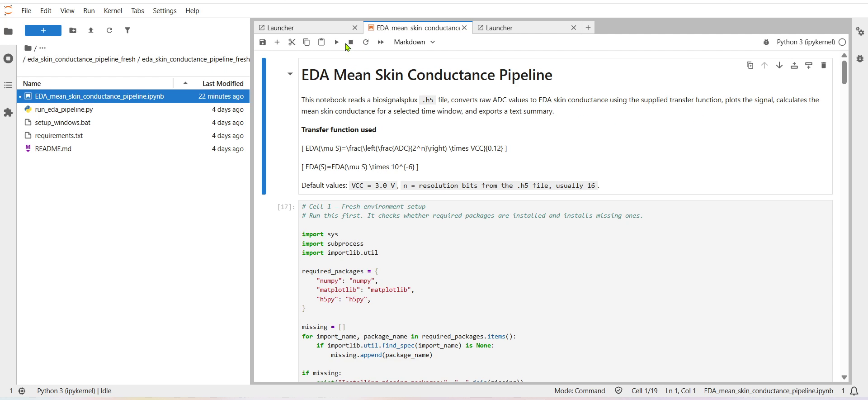Restart kernel and run all cells
This screenshot has height=400, width=868.
381,42
